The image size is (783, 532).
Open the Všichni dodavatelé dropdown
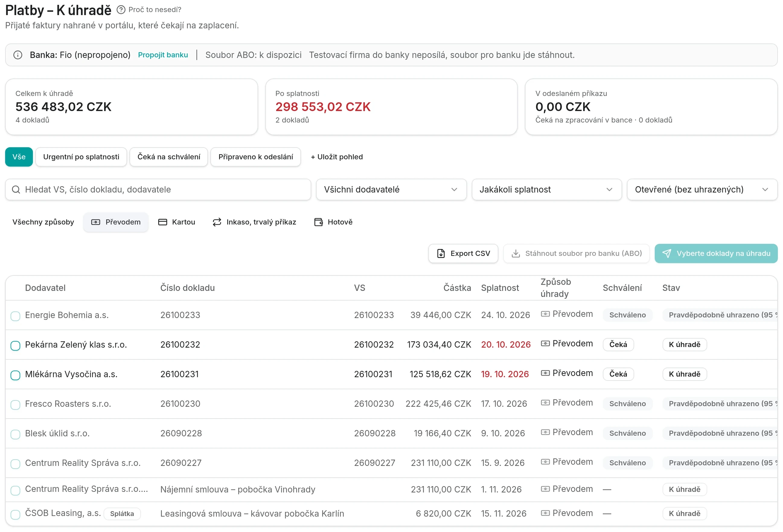(x=391, y=190)
